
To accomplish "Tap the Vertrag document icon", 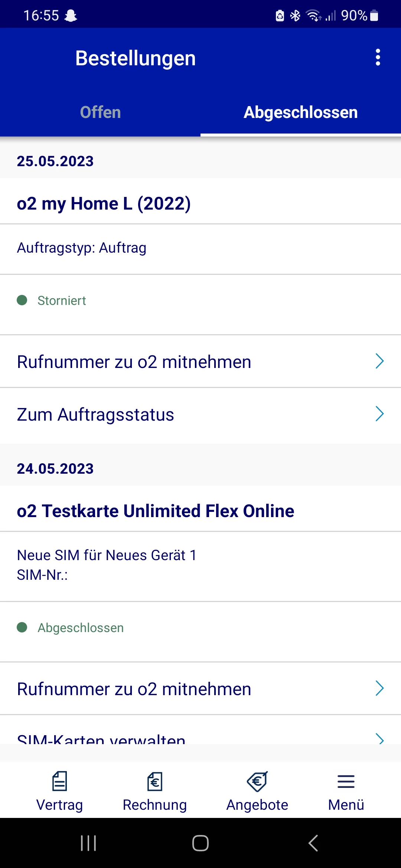I will tap(59, 781).
